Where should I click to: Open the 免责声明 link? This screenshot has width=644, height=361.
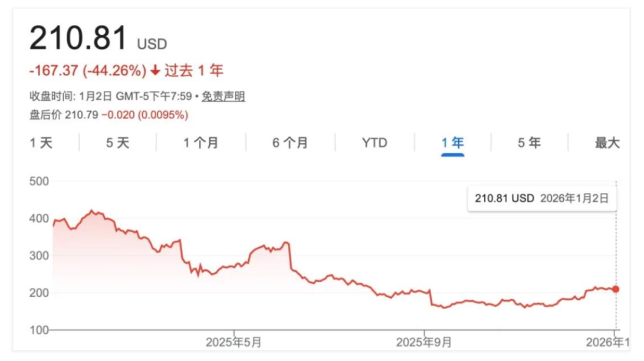pyautogui.click(x=224, y=97)
